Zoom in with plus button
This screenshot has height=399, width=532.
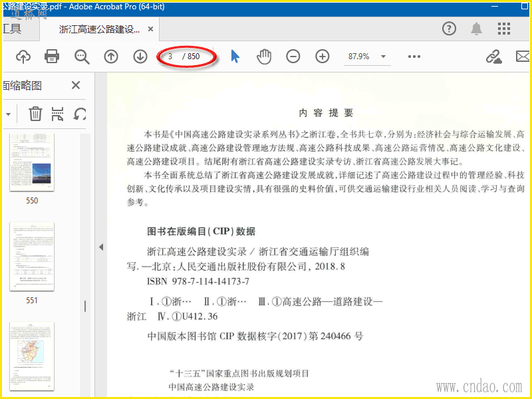(323, 57)
